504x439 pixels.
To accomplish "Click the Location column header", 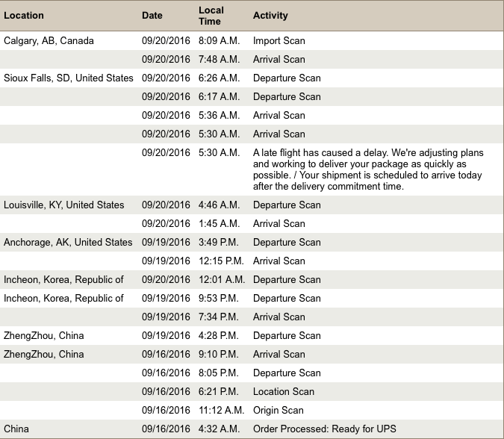I will [x=24, y=16].
